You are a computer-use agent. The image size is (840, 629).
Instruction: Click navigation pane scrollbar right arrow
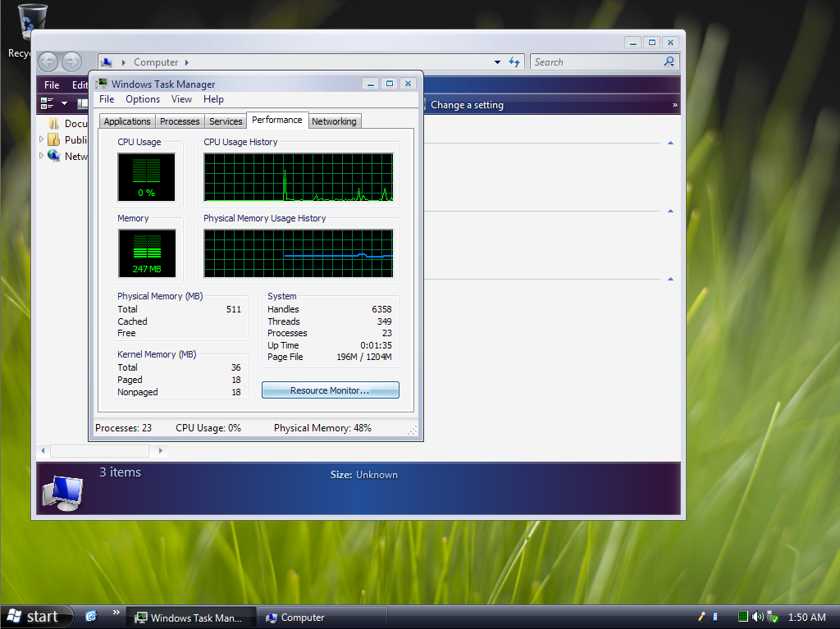point(160,450)
